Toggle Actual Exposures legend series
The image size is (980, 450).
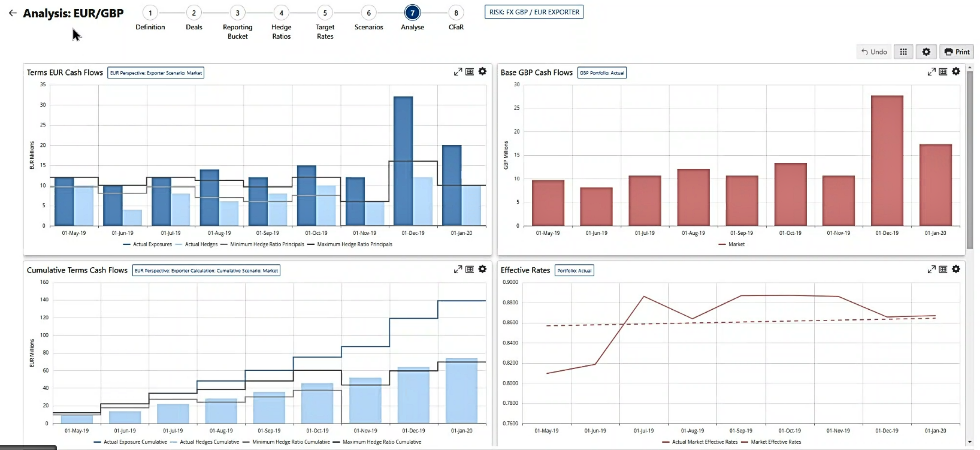(x=152, y=244)
